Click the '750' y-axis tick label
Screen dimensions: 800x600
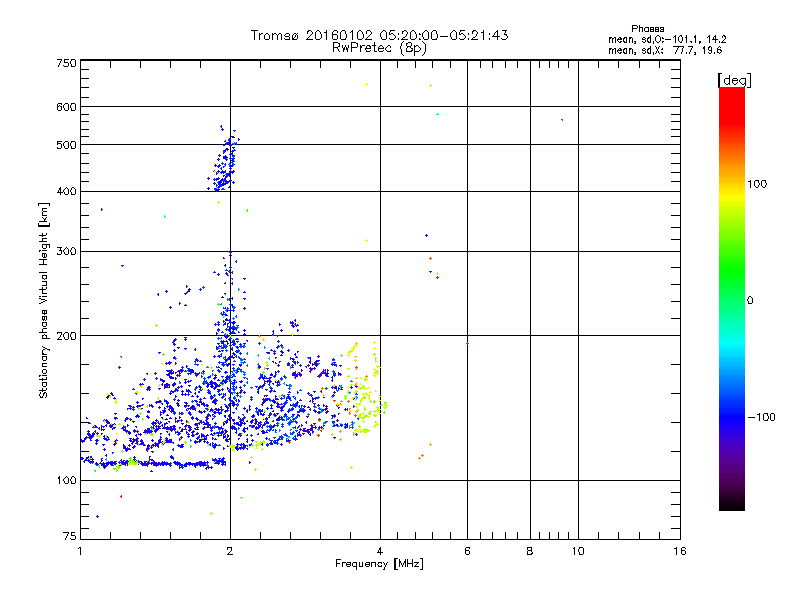(66, 63)
